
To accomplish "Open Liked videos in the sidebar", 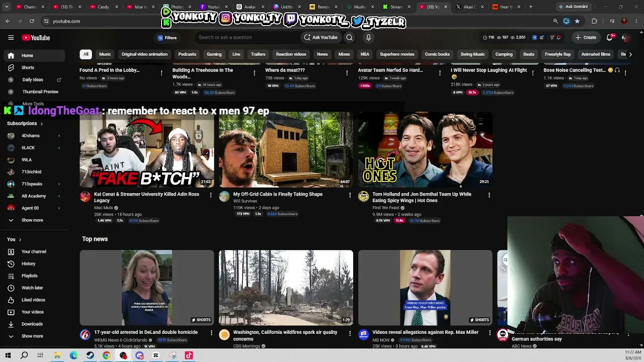I will 33,300.
